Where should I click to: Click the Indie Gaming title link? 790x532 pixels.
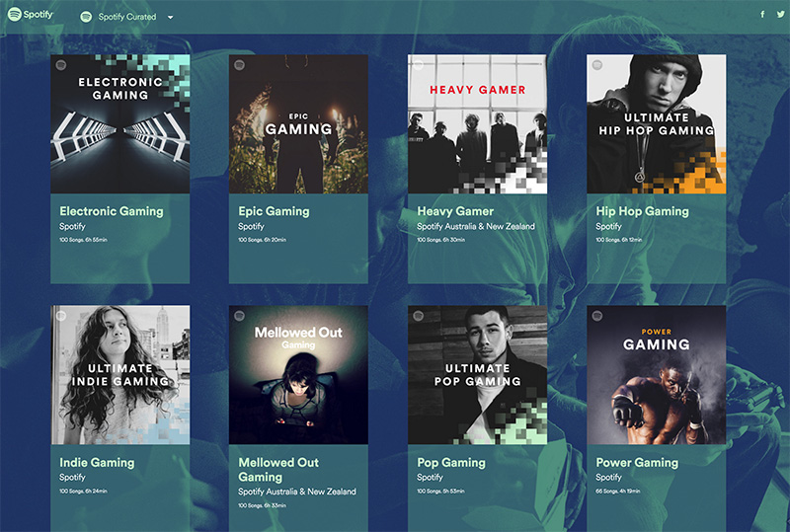(x=97, y=463)
